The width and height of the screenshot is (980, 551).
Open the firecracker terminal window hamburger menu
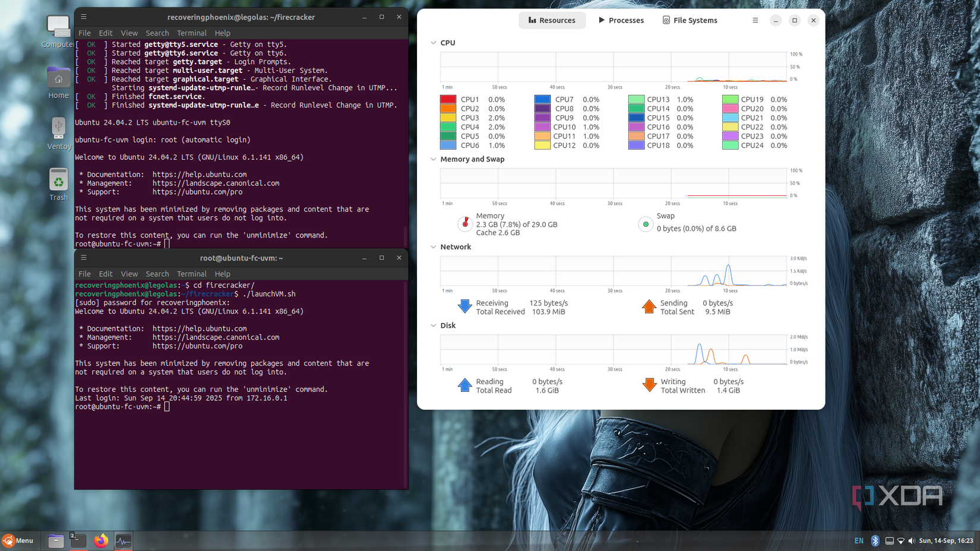83,17
